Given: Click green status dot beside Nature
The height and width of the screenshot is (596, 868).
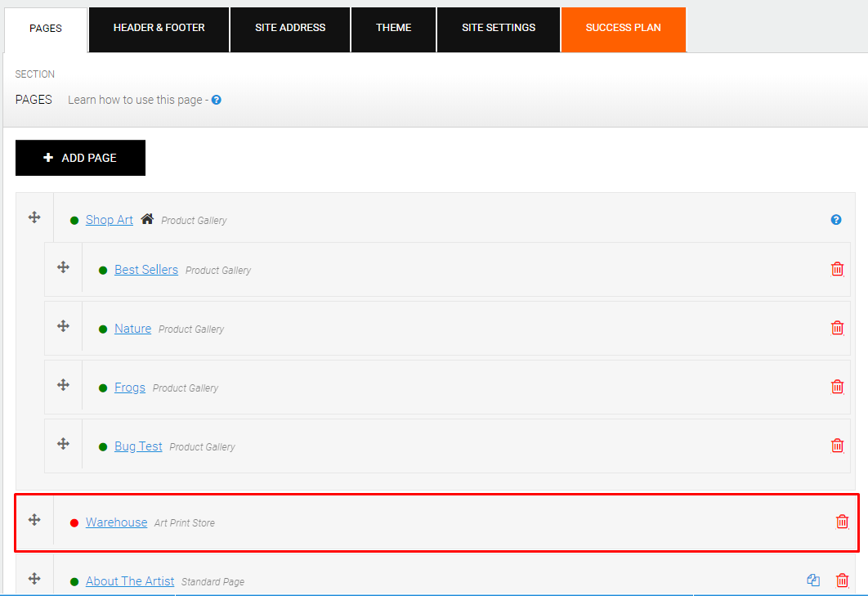Looking at the screenshot, I should tap(103, 329).
